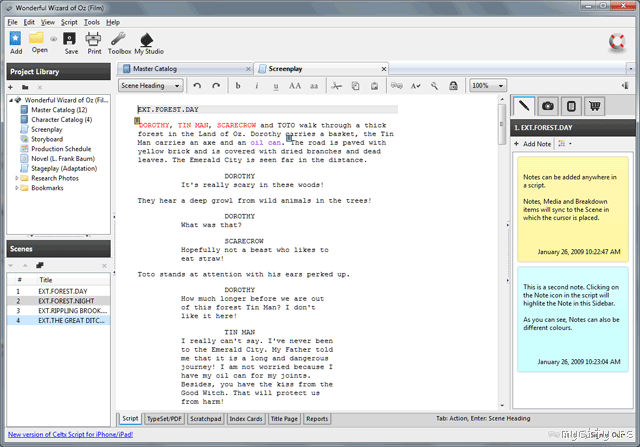
Task: Click the Copy icon
Action: click(x=356, y=86)
